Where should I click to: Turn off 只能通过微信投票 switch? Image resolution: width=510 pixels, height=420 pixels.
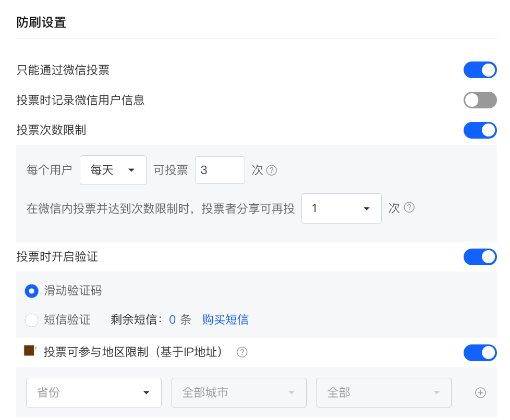[x=480, y=70]
